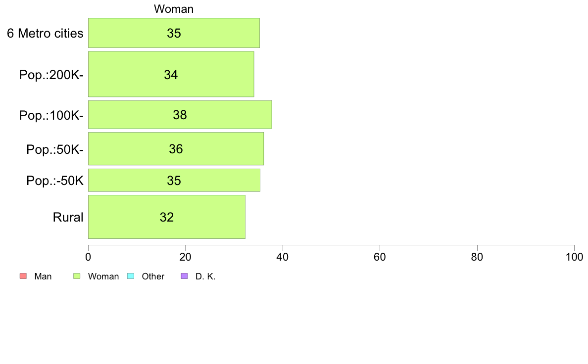Select the Pop.:50K- bar showing 36
588x364 pixels.
click(176, 149)
